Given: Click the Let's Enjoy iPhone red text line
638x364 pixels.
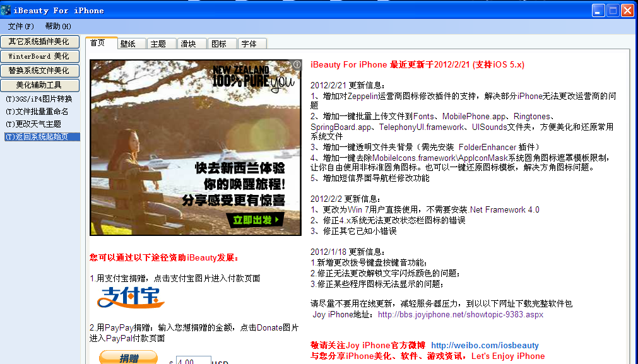Looking at the screenshot, I should 428,356.
